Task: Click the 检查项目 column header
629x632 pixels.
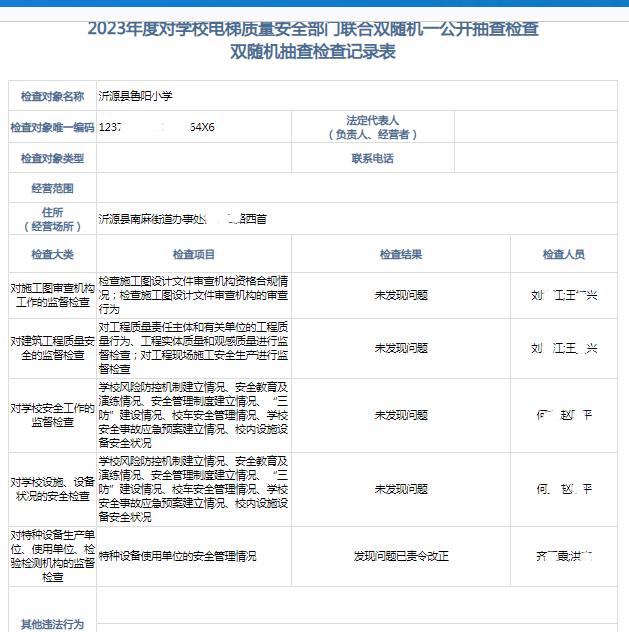Action: 194,254
